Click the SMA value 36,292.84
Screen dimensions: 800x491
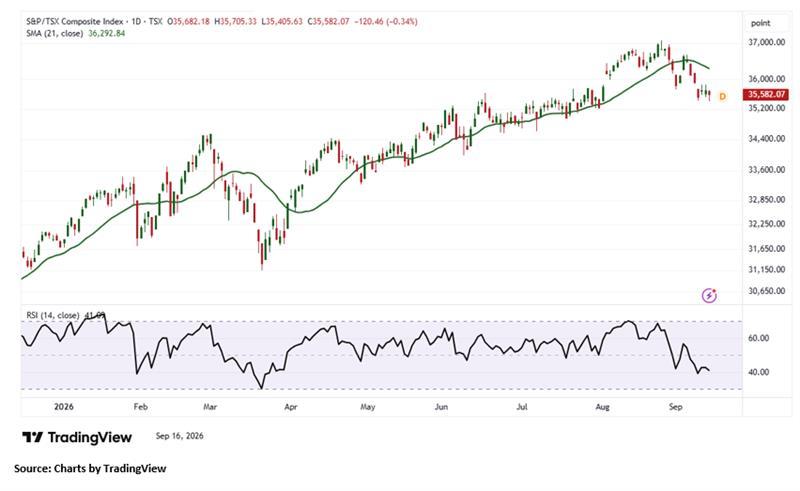pos(107,33)
